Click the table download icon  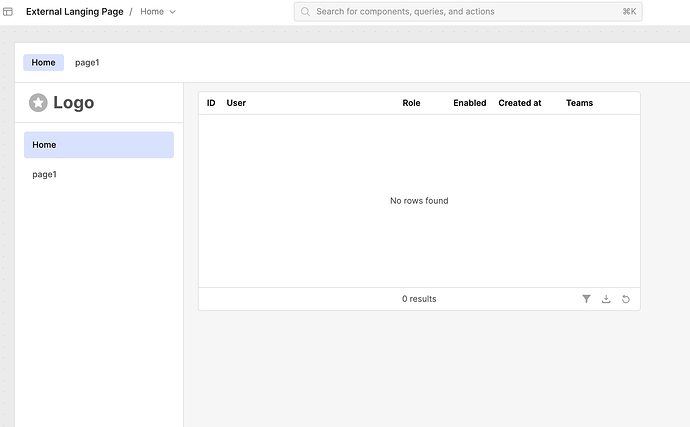pos(606,299)
